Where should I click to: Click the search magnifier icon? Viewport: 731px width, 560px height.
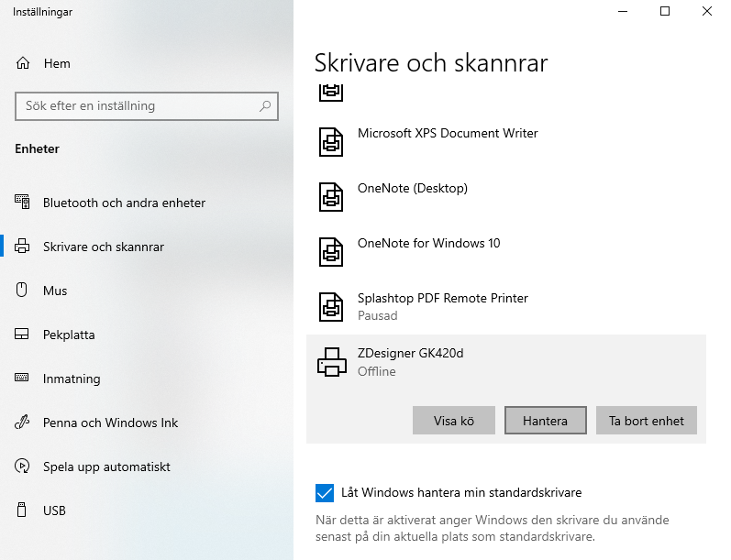[x=265, y=106]
